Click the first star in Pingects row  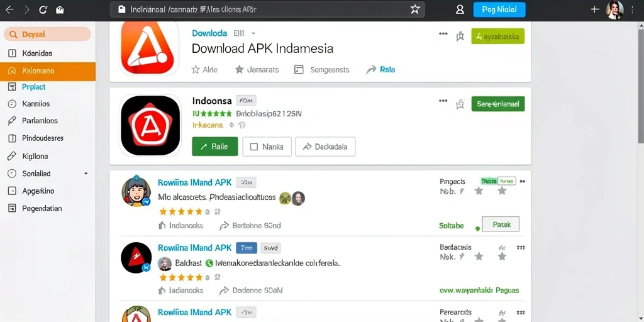479,191
